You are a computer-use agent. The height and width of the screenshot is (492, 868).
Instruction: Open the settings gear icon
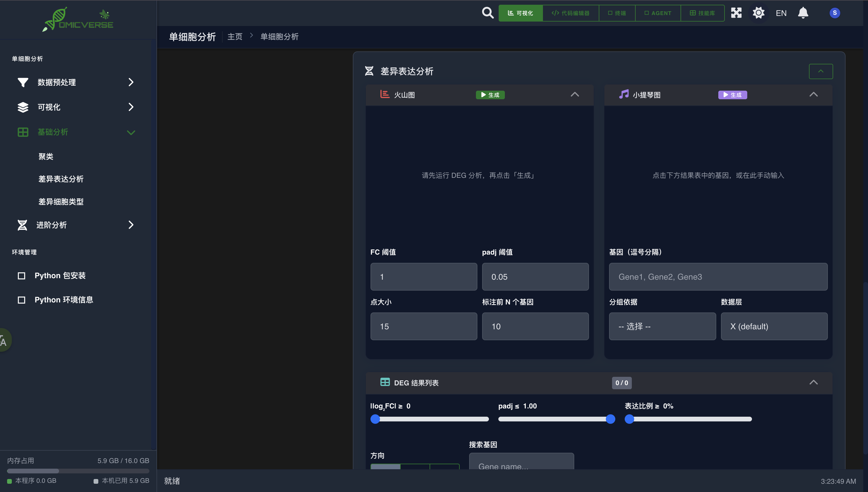(758, 13)
